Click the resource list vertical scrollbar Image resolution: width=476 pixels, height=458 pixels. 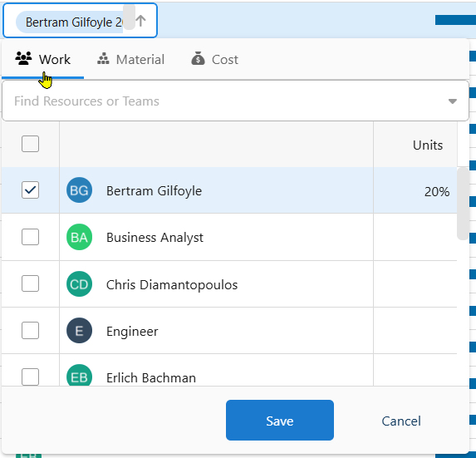(463, 204)
